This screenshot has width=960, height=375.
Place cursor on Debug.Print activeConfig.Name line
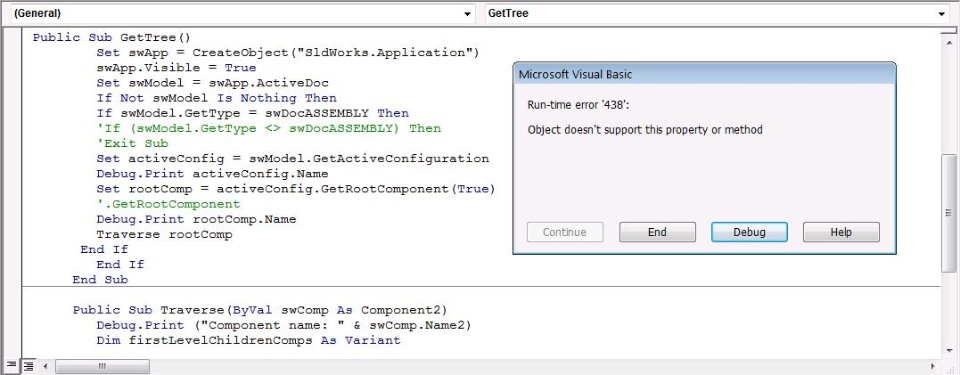(x=212, y=174)
